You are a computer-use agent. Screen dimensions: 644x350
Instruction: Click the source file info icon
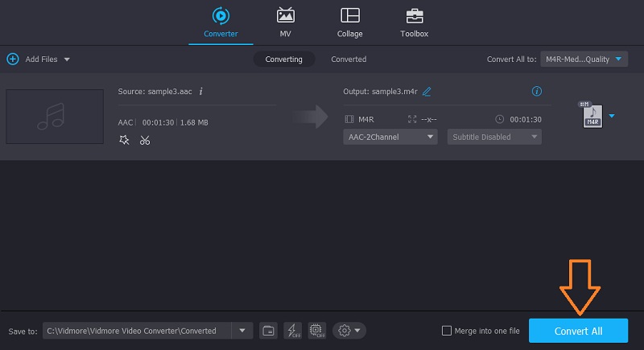coord(200,92)
